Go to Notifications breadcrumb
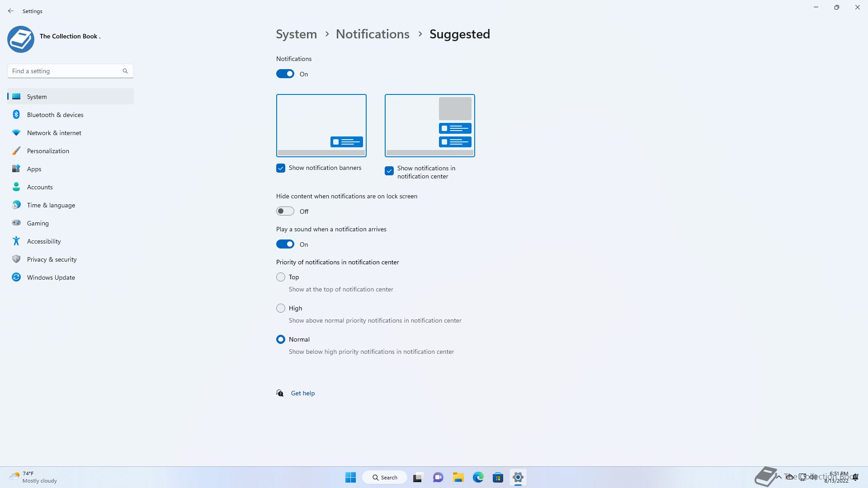The width and height of the screenshot is (868, 488). point(373,34)
